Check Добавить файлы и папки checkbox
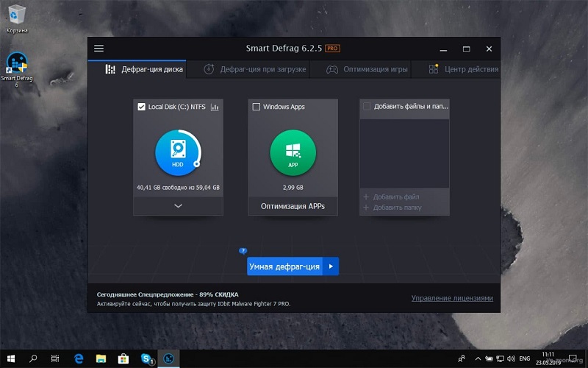The height and width of the screenshot is (368, 588). [x=367, y=107]
